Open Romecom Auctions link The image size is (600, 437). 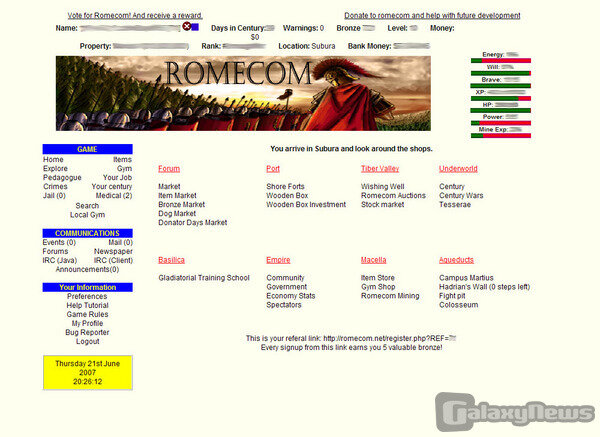pos(393,196)
